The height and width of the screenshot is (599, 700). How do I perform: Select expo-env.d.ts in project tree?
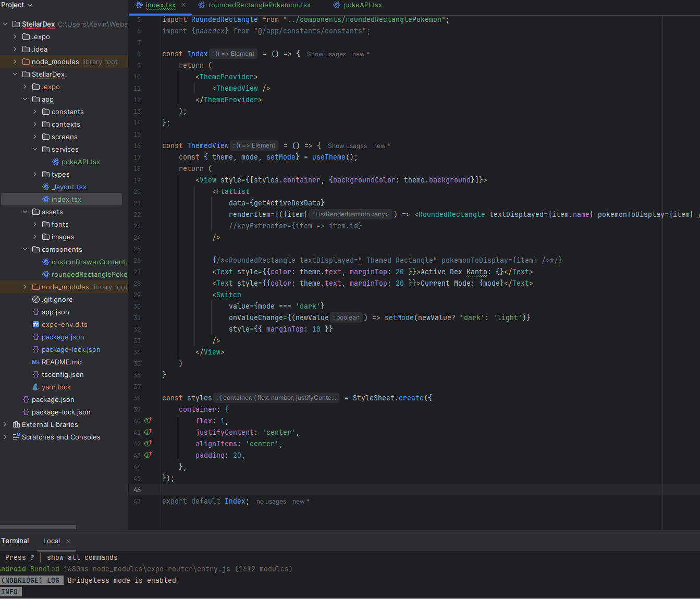(x=65, y=324)
